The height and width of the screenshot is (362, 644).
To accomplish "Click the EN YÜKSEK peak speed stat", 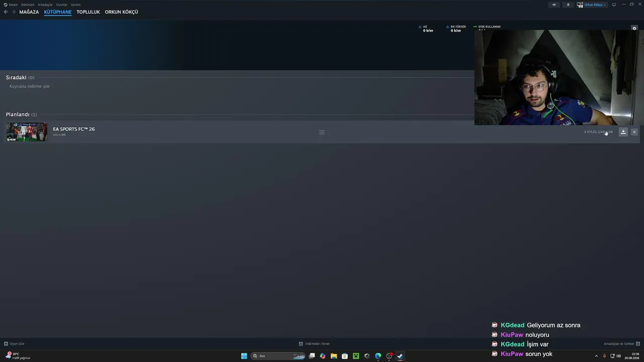I will coord(456,29).
